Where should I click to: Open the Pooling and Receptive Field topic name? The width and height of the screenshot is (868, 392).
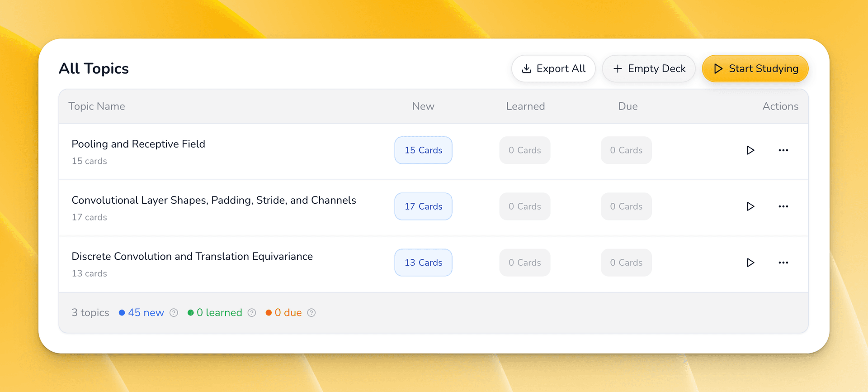(138, 144)
